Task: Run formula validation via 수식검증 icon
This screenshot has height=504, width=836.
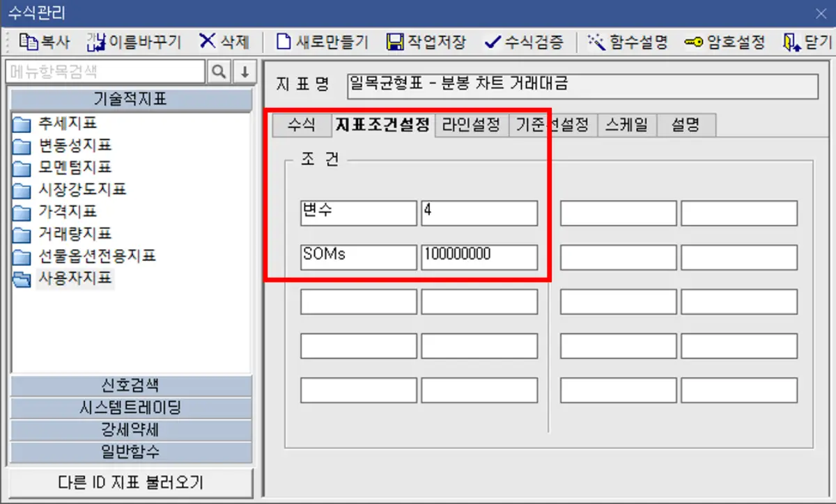Action: 522,42
